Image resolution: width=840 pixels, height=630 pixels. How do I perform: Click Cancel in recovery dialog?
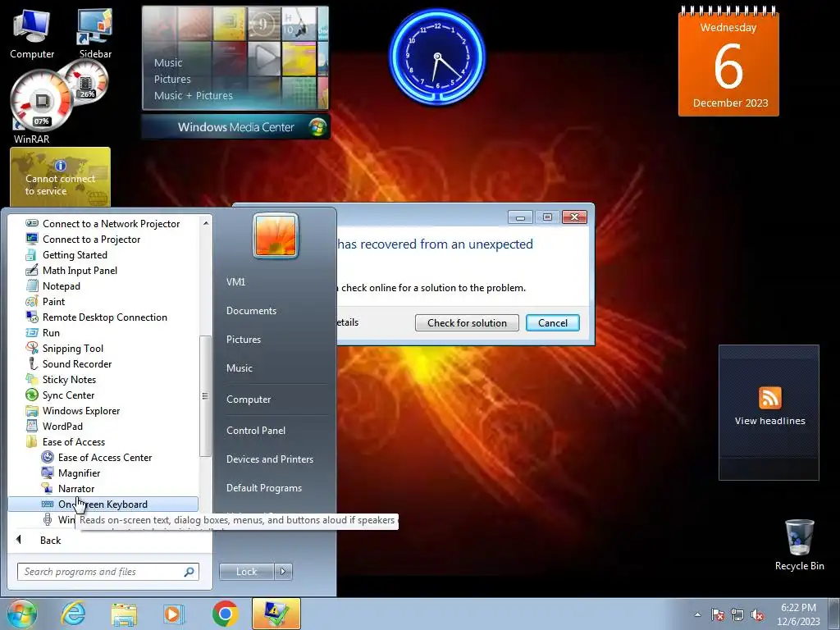[552, 323]
